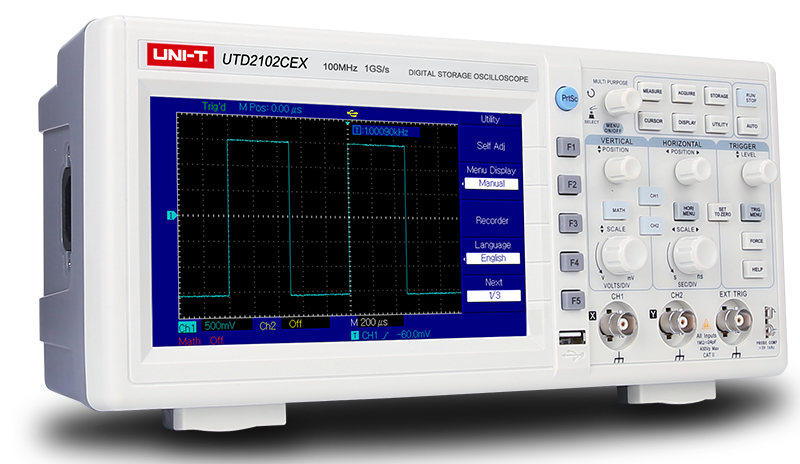Click the CH2 BNC input connector
The height and width of the screenshot is (464, 800).
(x=679, y=323)
